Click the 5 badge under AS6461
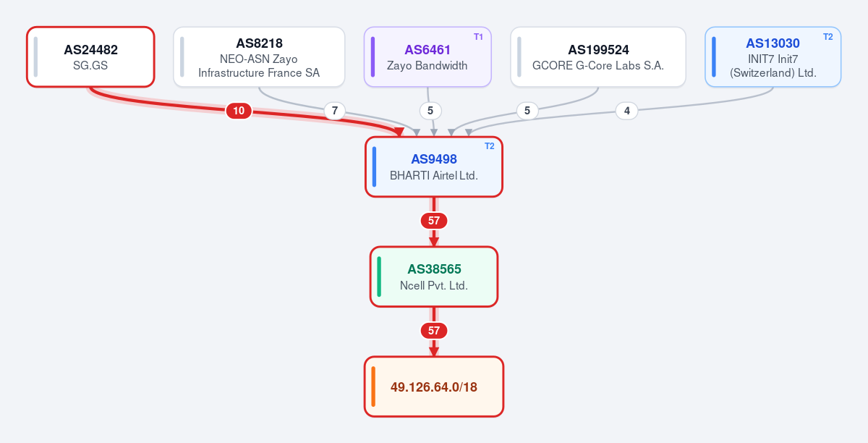The width and height of the screenshot is (868, 443). click(x=430, y=111)
